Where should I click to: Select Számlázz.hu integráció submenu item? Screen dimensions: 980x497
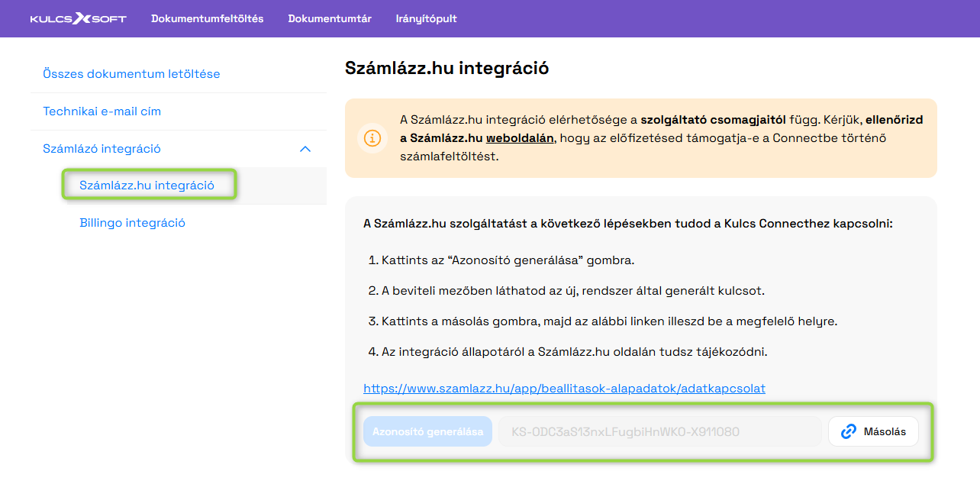click(147, 186)
